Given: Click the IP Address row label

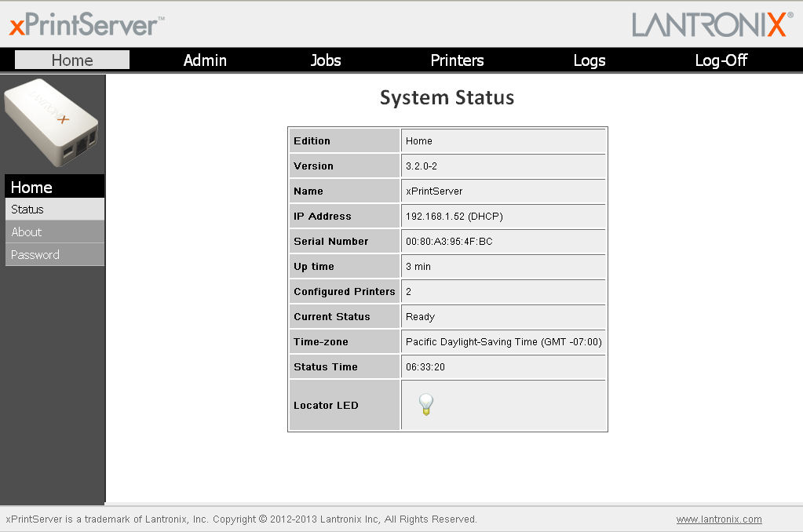Looking at the screenshot, I should [x=323, y=216].
